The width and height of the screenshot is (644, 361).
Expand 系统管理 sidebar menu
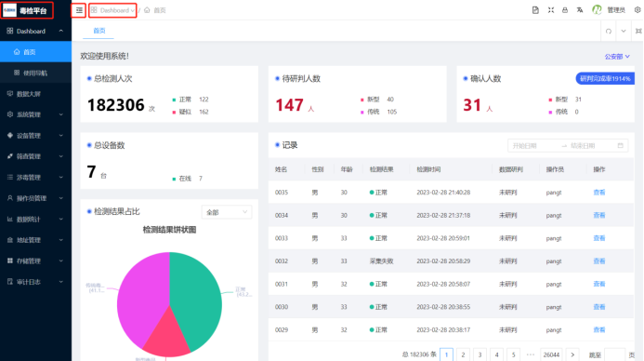pyautogui.click(x=35, y=114)
